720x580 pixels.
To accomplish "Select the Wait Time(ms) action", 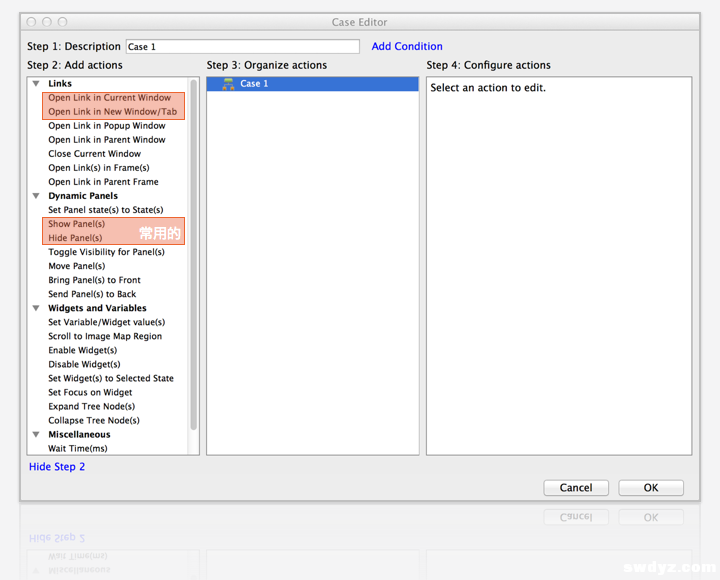I will [77, 449].
